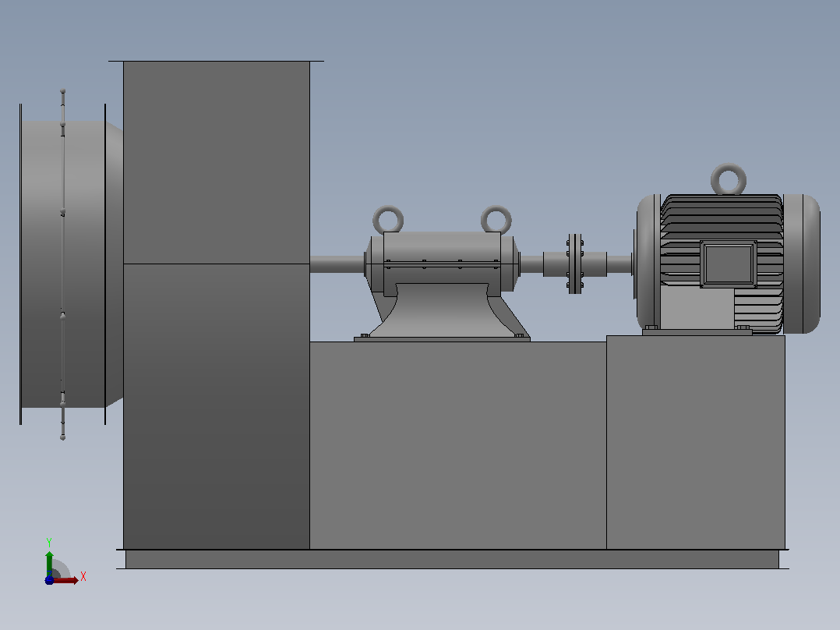This screenshot has height=630, width=840.
Task: Select the motor's rear fan cover end cap
Action: click(x=801, y=264)
